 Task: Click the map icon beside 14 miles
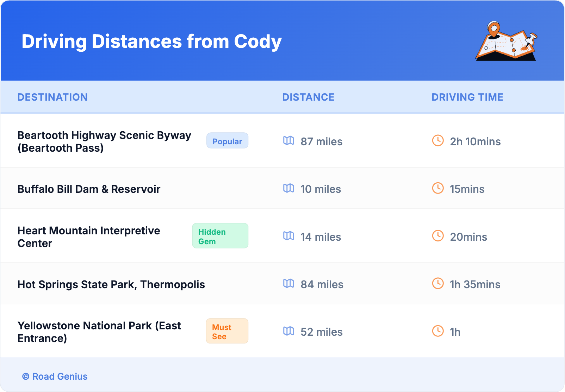(288, 236)
